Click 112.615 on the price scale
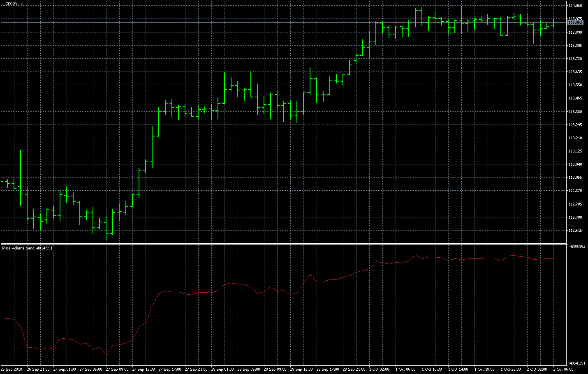 pos(575,231)
